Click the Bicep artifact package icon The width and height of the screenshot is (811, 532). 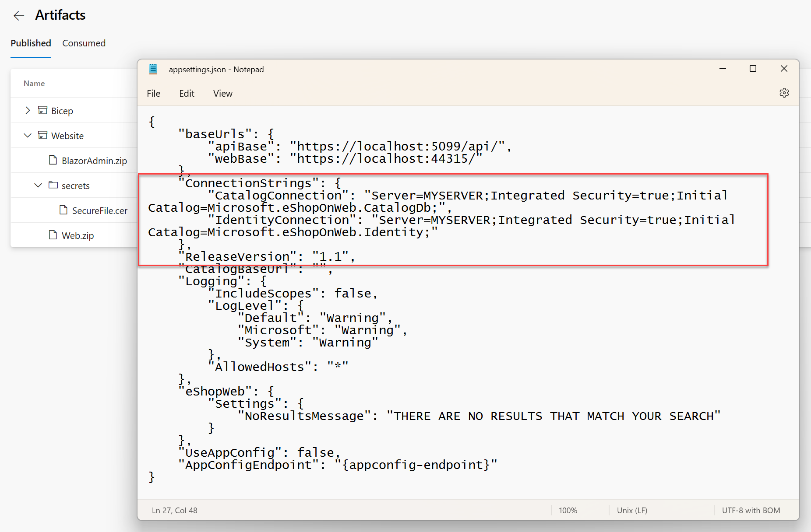[x=42, y=110]
